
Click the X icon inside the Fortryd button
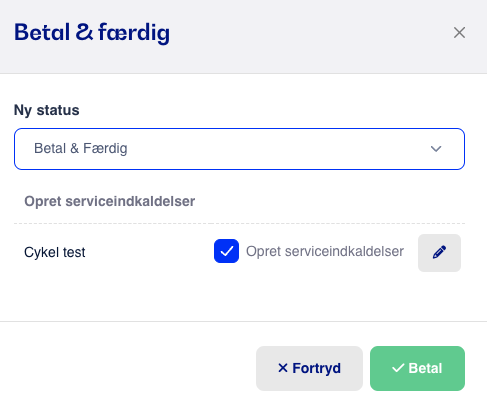(x=283, y=368)
